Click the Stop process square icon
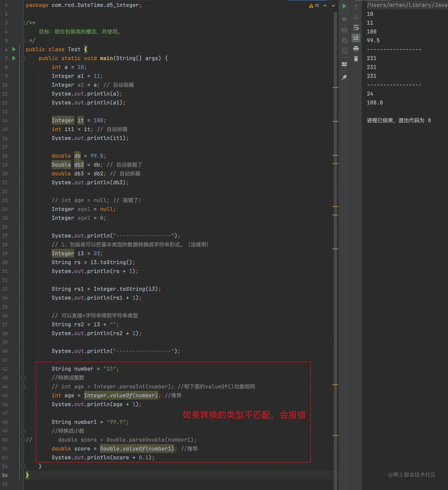448x490 pixels. pyautogui.click(x=344, y=19)
